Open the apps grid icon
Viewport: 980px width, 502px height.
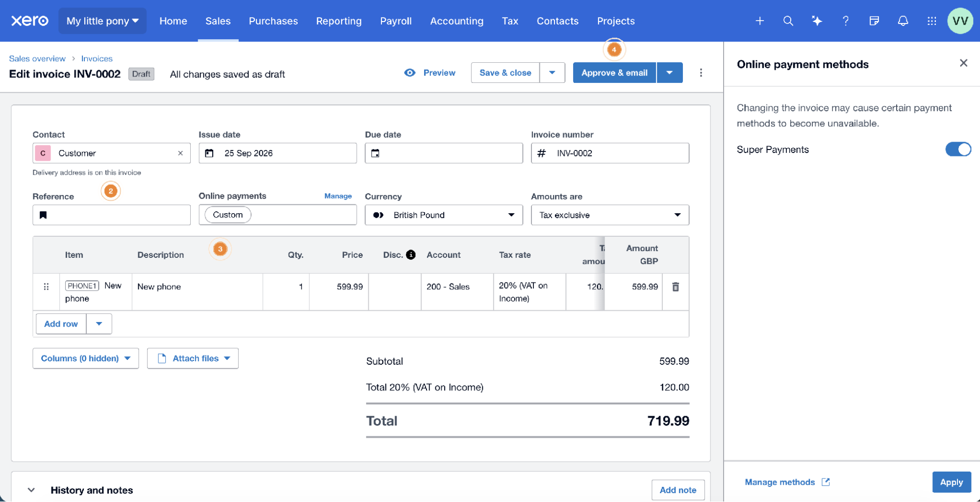coord(931,21)
